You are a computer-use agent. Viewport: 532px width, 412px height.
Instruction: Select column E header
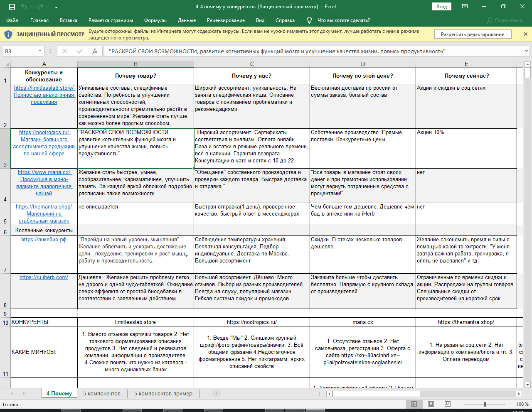466,64
